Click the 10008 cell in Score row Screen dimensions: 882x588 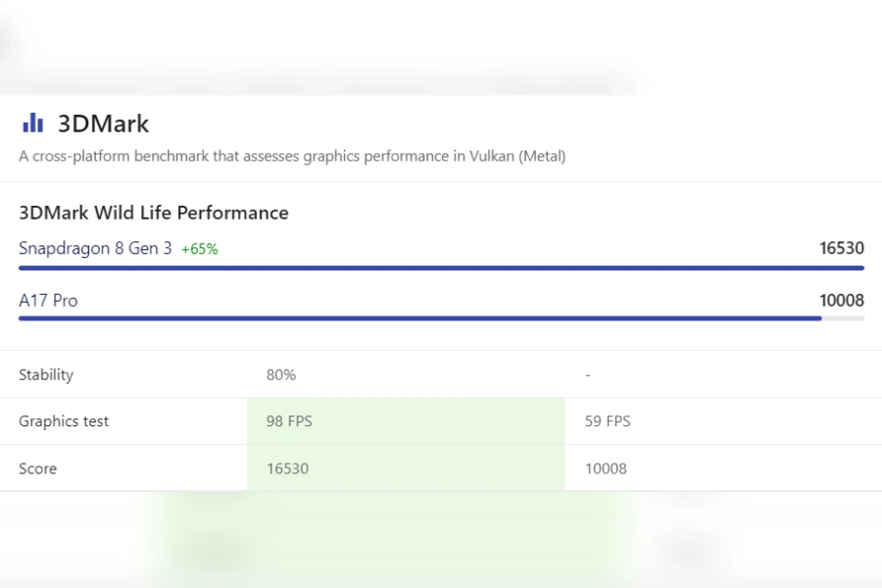[x=606, y=468]
